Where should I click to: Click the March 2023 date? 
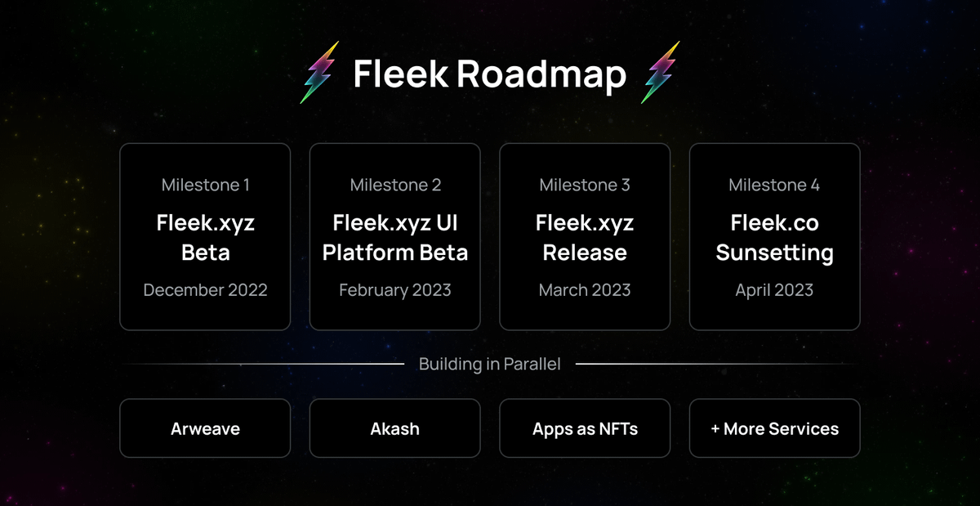[x=585, y=290]
